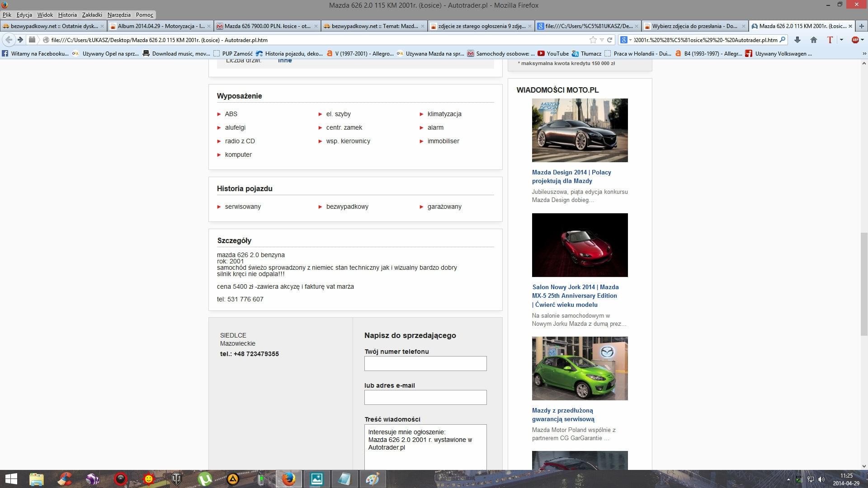
Task: Switch to Wybierz zdjęcia do przesłania tab
Action: pos(695,26)
